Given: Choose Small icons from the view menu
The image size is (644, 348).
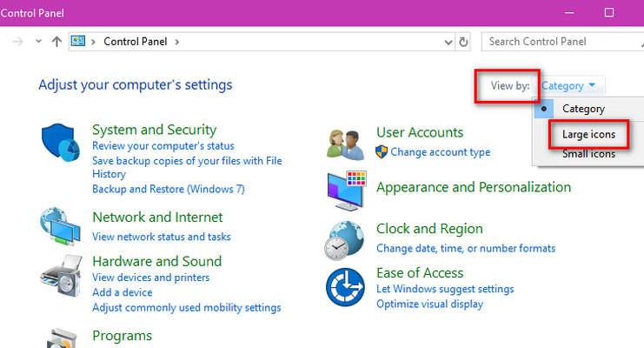Looking at the screenshot, I should pos(588,154).
